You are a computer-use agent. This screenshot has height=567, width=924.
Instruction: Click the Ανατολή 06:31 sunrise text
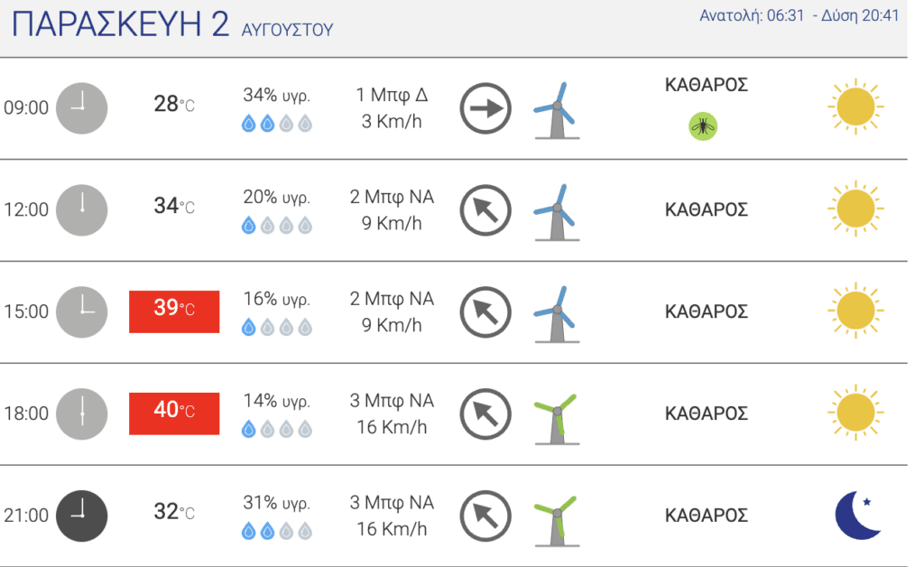point(752,15)
